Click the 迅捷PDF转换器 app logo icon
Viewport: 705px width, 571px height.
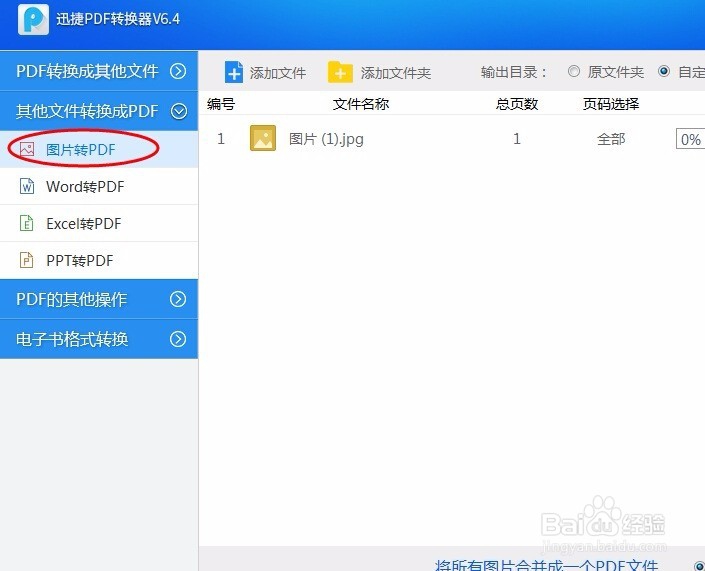(33, 19)
